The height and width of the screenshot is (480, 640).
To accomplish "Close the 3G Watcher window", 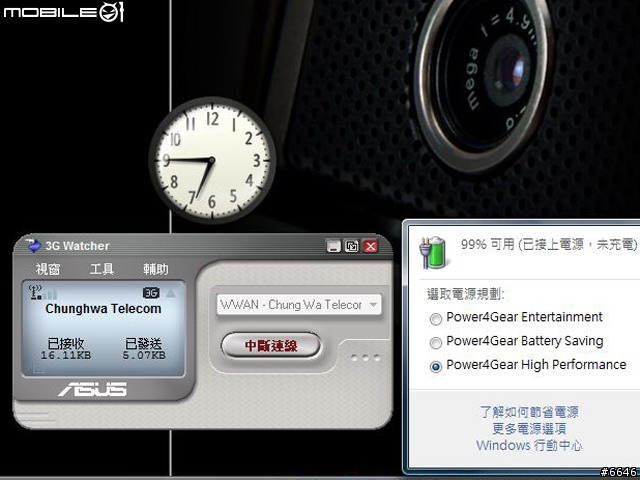I will [370, 246].
